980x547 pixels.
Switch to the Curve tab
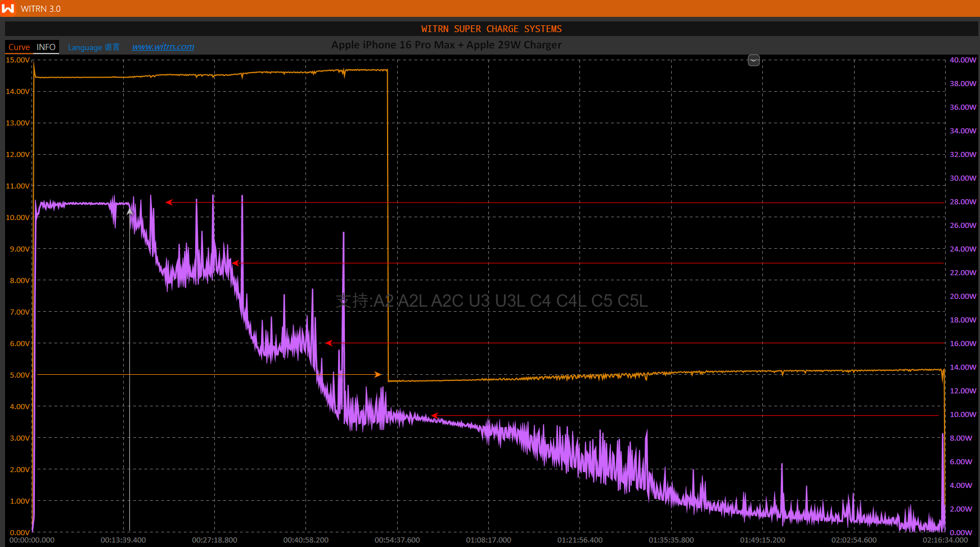19,47
